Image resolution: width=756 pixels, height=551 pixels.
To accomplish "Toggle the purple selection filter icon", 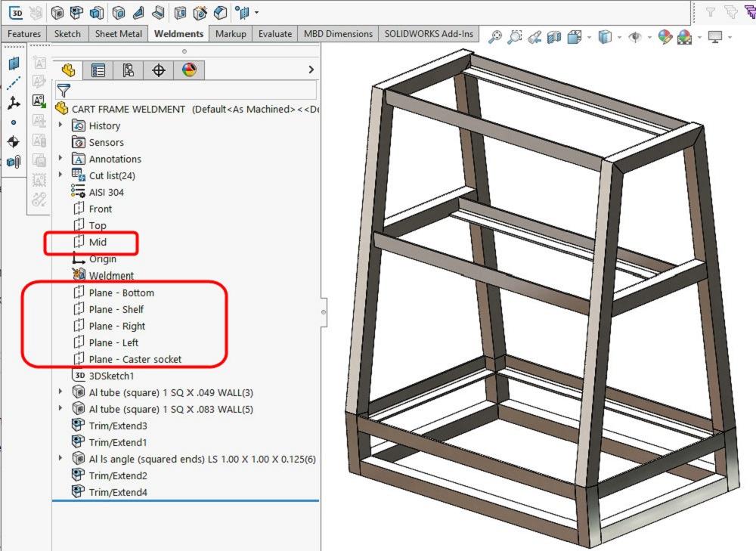I will click(748, 12).
